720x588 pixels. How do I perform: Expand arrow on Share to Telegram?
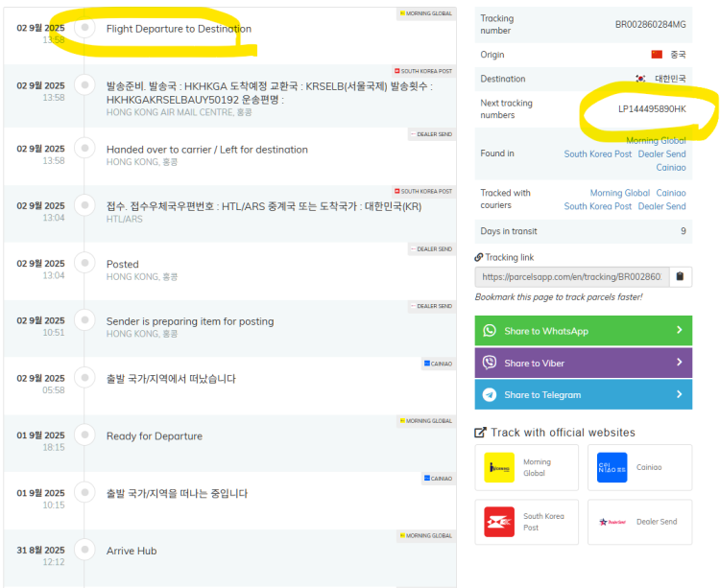click(680, 394)
